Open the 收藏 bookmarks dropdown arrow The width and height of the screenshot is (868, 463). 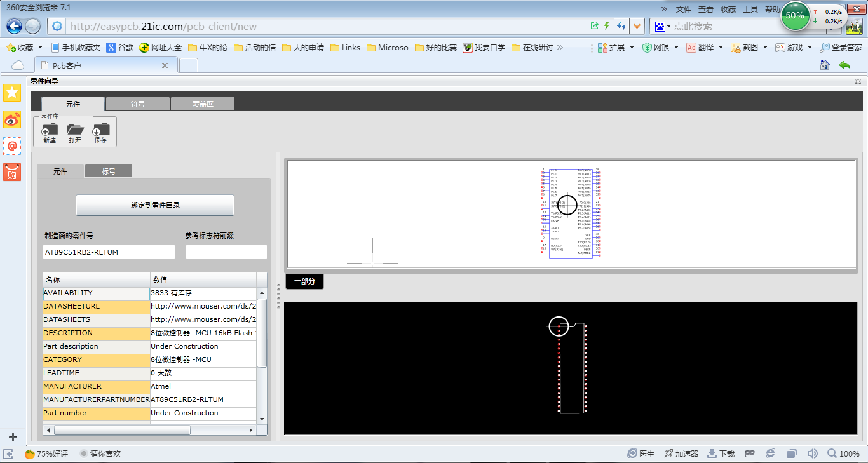(x=40, y=48)
